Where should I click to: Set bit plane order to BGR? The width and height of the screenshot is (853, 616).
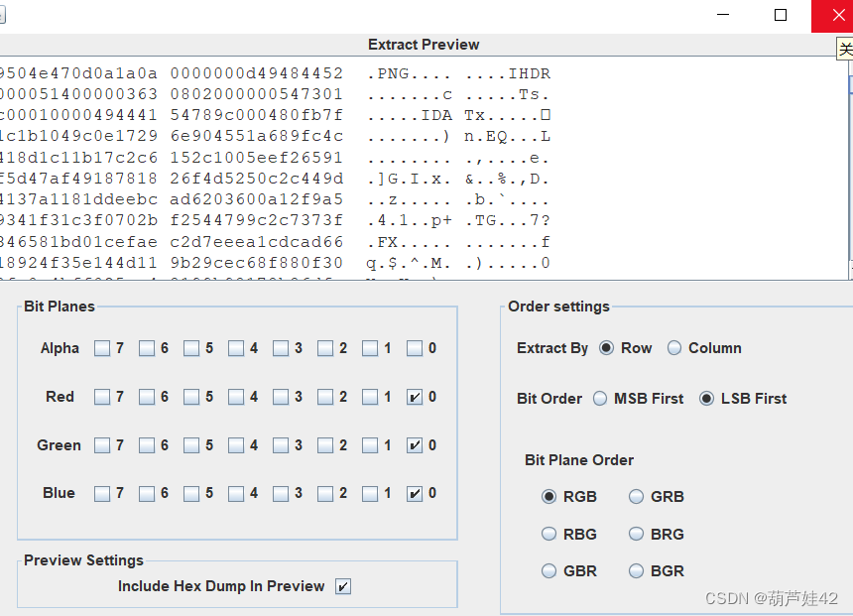click(636, 570)
